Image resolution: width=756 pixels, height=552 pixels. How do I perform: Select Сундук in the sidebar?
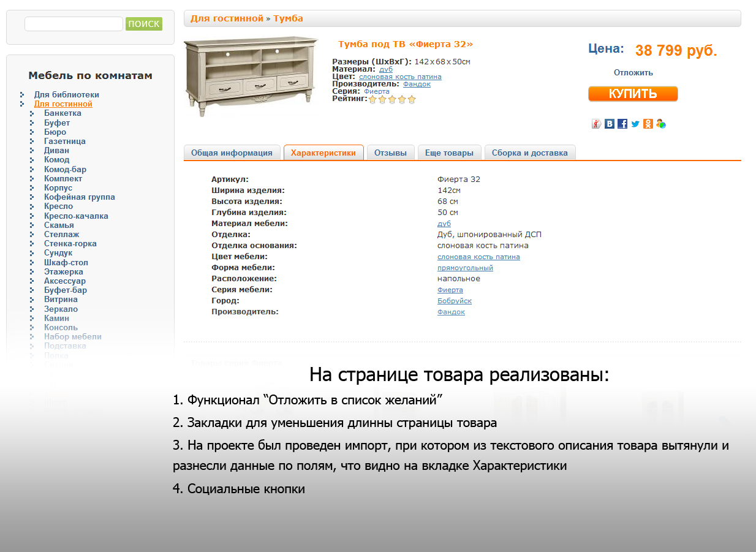tap(58, 252)
